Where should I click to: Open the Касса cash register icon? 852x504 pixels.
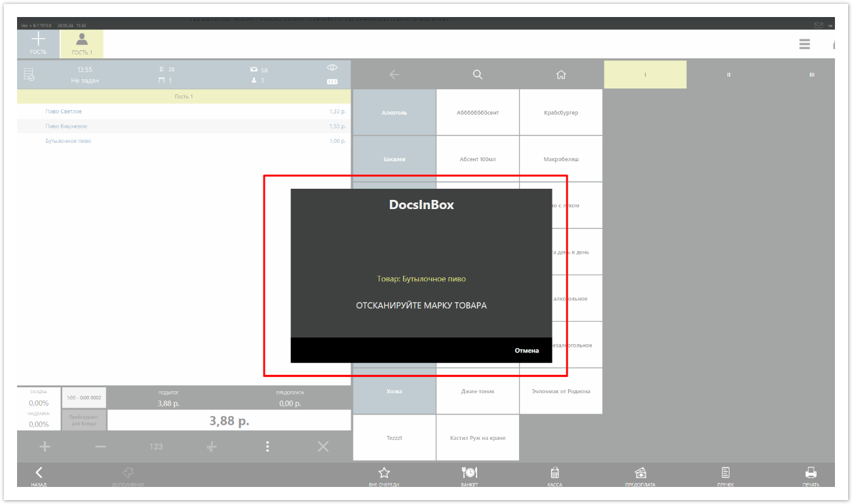click(554, 475)
